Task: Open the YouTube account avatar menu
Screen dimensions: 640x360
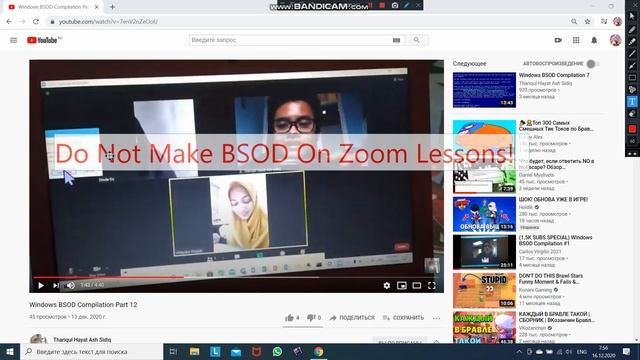Action: (x=616, y=40)
